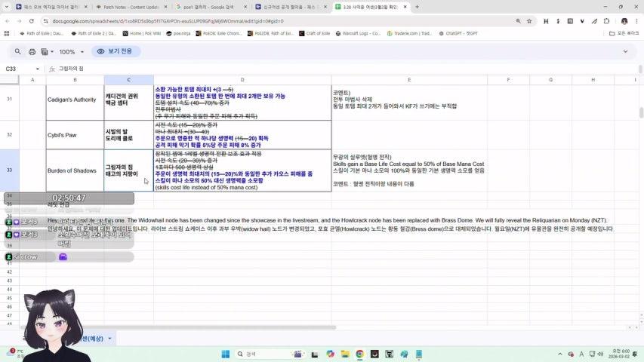Click the Windows taskbar search box

(x=270, y=354)
